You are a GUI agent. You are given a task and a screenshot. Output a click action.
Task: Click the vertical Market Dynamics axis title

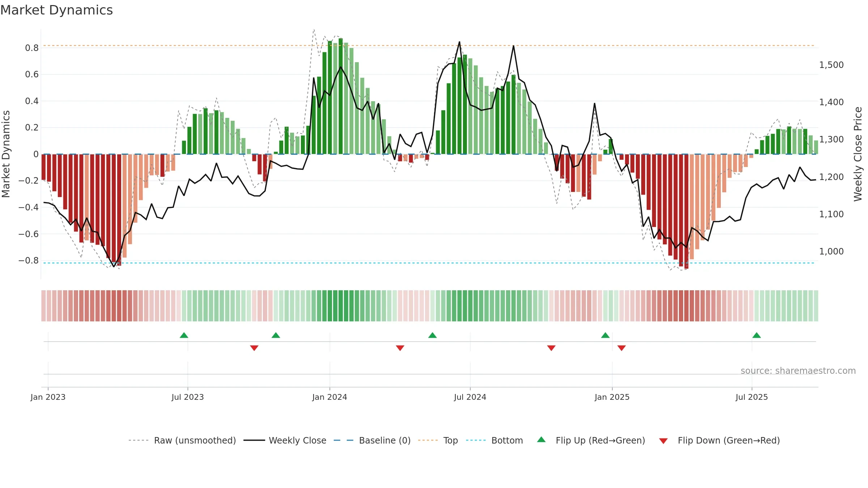coord(6,154)
